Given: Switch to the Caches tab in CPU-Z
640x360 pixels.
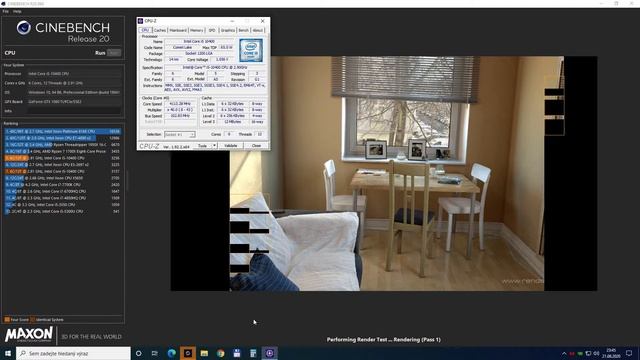Looking at the screenshot, I should pyautogui.click(x=160, y=30).
